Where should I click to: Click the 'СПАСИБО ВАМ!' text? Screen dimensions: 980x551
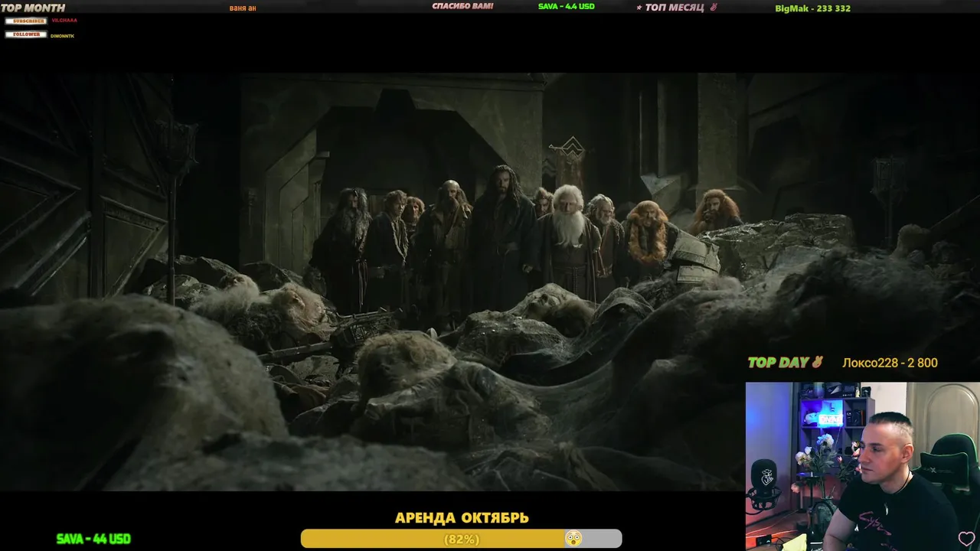(x=462, y=6)
